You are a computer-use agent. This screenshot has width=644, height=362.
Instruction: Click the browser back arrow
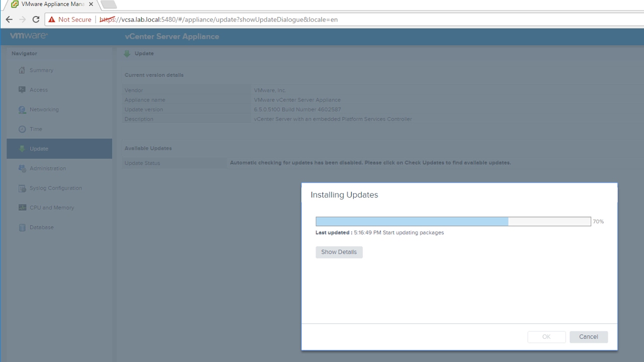[9, 20]
